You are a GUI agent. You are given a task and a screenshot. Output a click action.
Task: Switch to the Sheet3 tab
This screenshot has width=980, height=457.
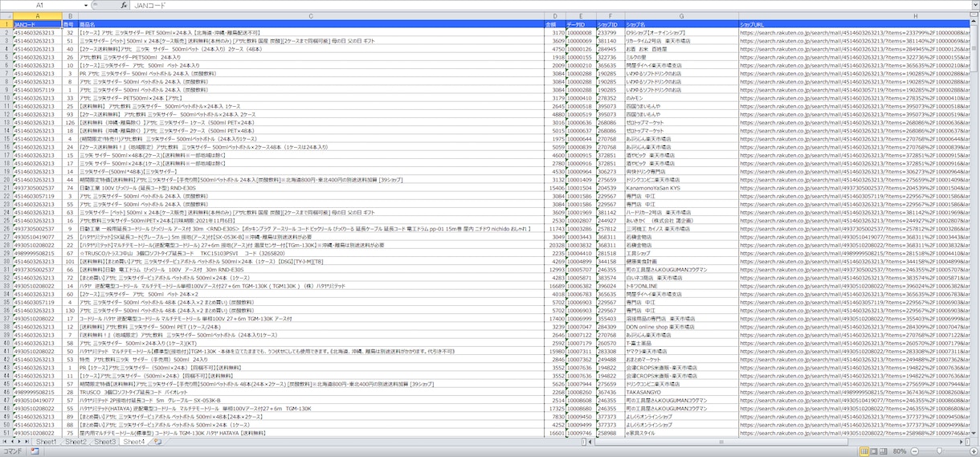[x=104, y=442]
